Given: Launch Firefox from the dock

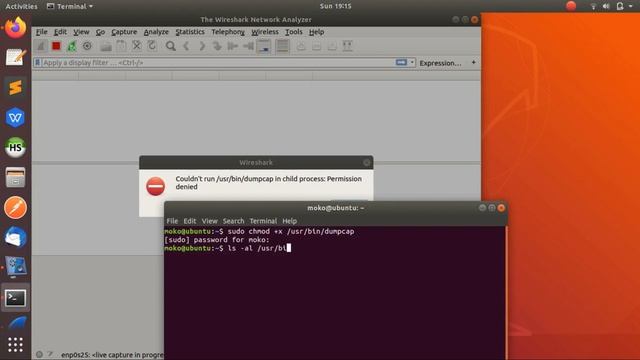Looking at the screenshot, I should 16,28.
